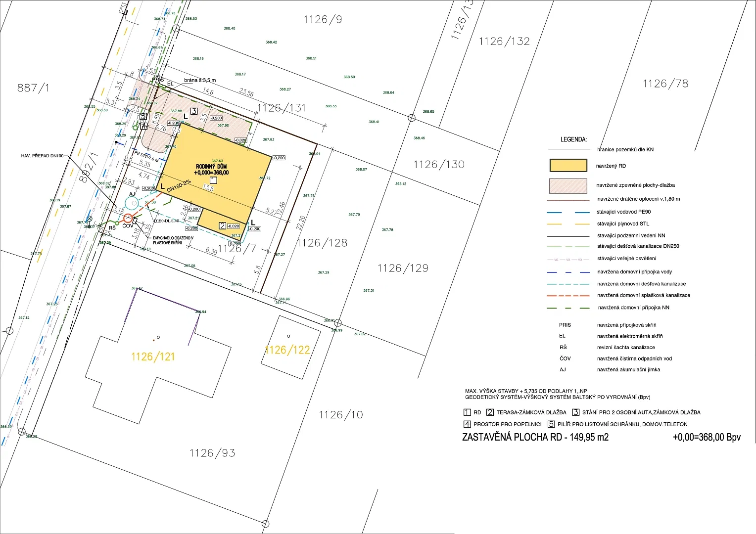Click the yellow parcel label '1126/122'
Image resolution: width=756 pixels, height=534 pixels.
pyautogui.click(x=287, y=350)
